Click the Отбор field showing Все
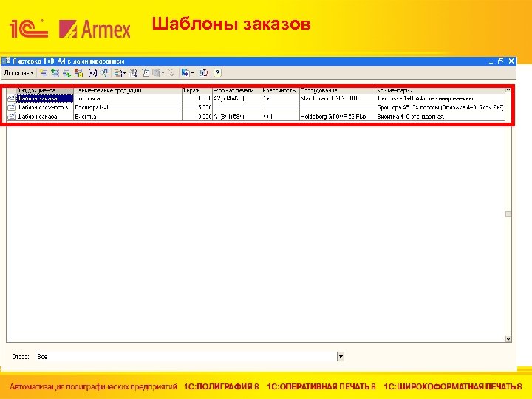This screenshot has height=399, width=532. [187, 357]
